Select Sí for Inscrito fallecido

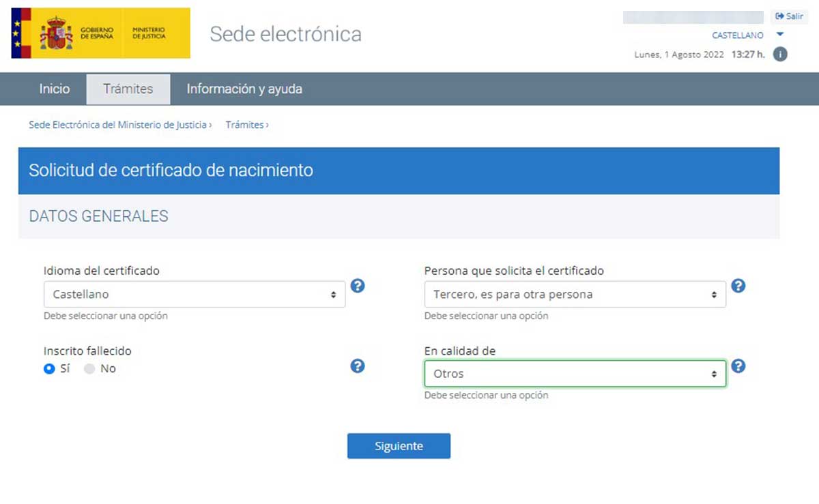(50, 369)
